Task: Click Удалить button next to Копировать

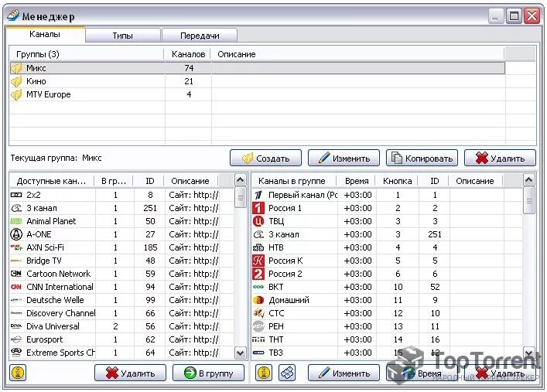Action: (x=501, y=158)
